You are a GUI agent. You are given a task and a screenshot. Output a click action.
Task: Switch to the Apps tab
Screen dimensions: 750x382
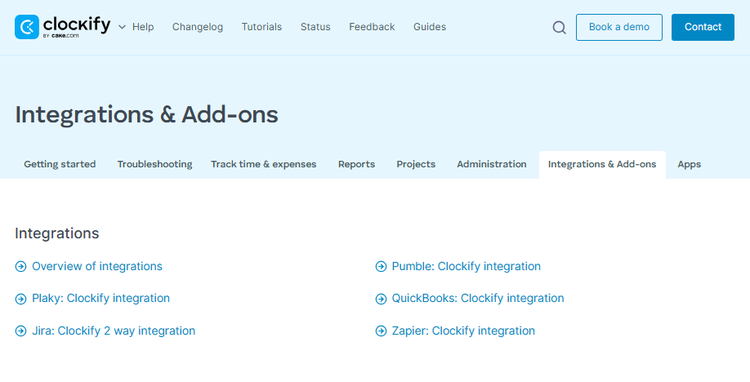pyautogui.click(x=689, y=164)
